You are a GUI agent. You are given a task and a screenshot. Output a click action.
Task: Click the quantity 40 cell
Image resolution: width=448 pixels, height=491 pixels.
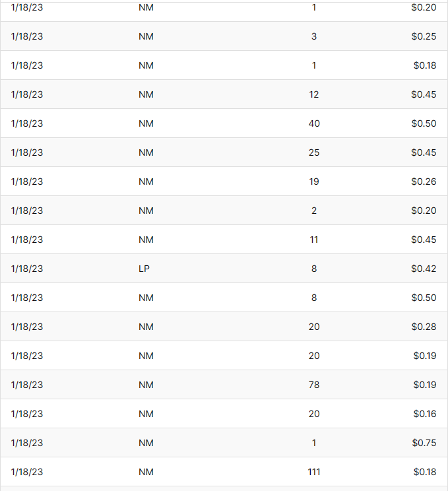click(x=314, y=123)
